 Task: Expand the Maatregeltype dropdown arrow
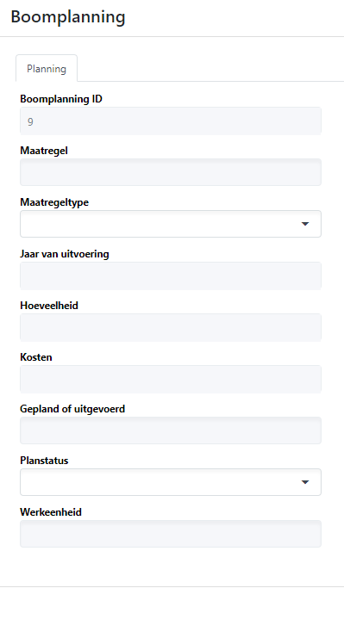305,224
